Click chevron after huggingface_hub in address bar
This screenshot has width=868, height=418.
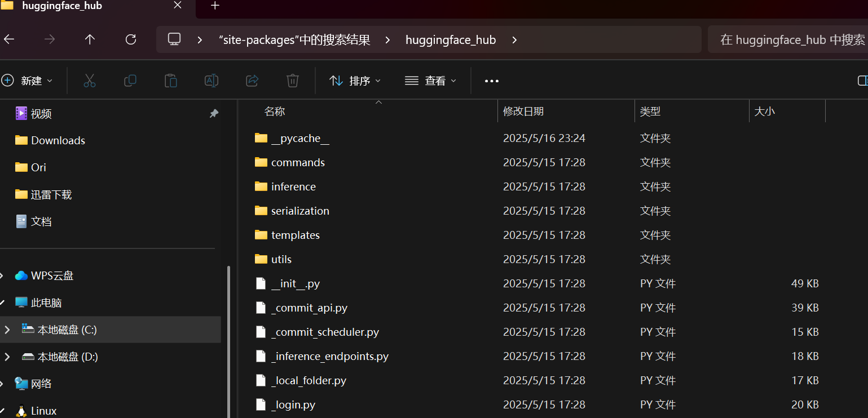514,40
